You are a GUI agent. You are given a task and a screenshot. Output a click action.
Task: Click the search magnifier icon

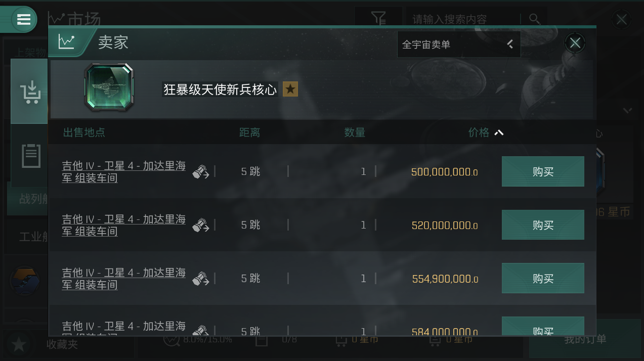pos(534,19)
